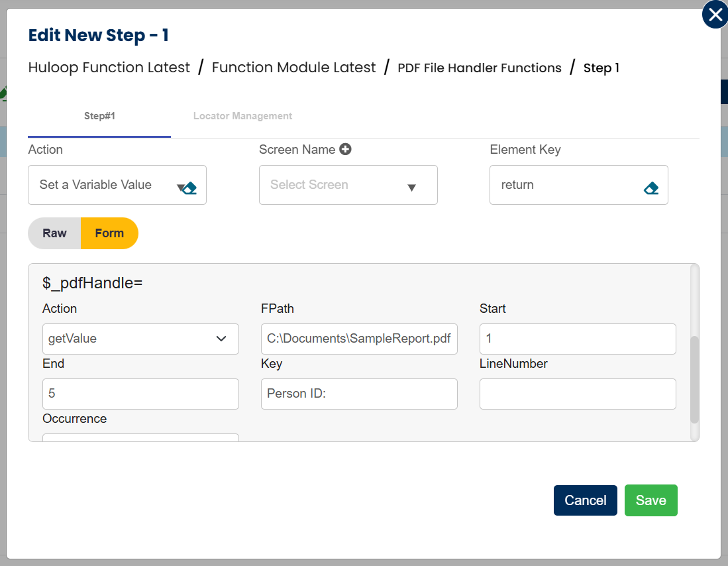This screenshot has width=728, height=566.
Task: Open the Set a Variable Value dropdown
Action: pyautogui.click(x=117, y=185)
